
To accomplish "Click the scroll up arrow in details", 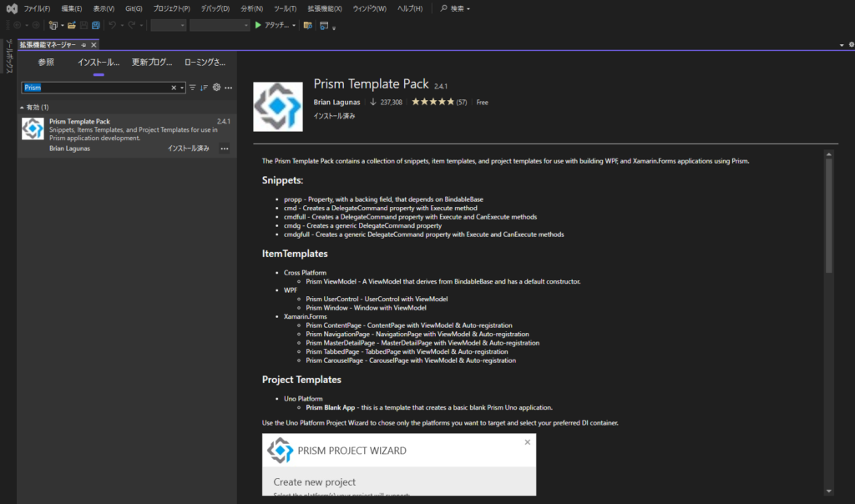I will [x=829, y=154].
